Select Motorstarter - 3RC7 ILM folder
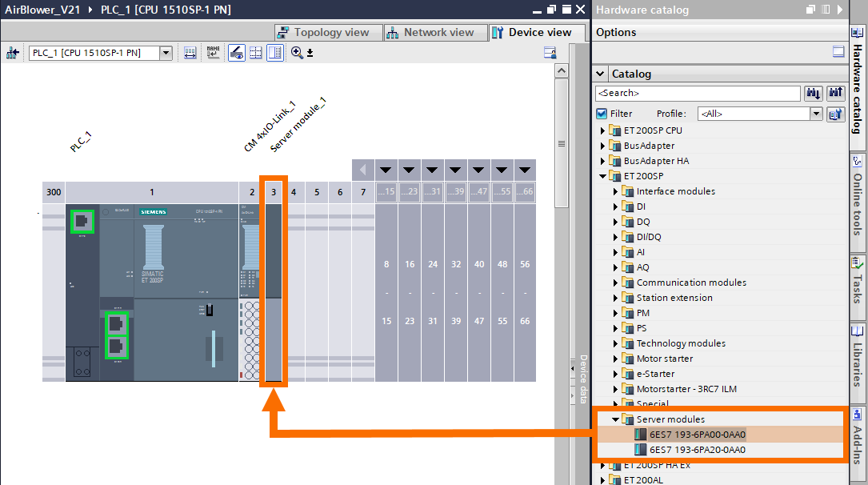This screenshot has width=868, height=485. pos(686,389)
